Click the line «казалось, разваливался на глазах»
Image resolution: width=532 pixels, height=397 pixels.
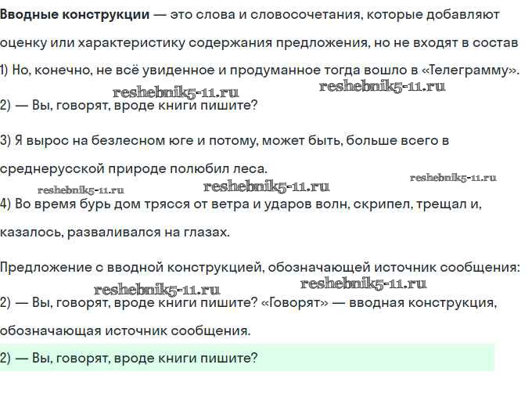115,232
